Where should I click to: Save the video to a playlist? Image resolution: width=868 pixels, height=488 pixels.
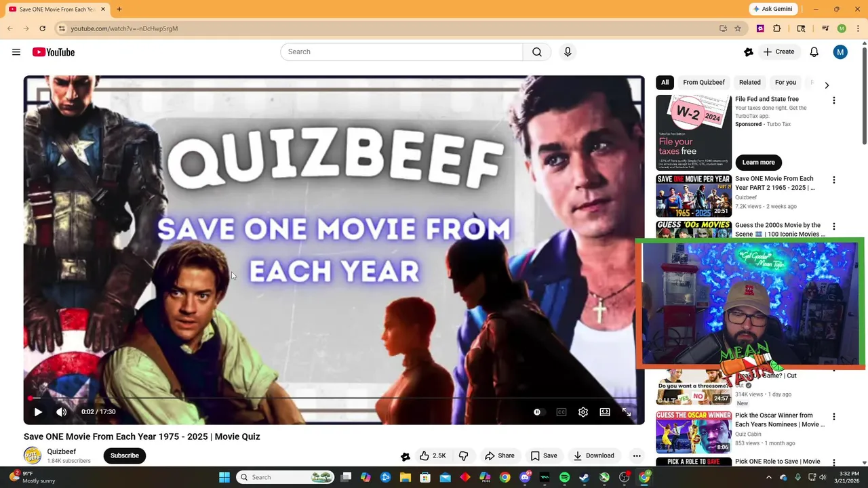pyautogui.click(x=544, y=455)
